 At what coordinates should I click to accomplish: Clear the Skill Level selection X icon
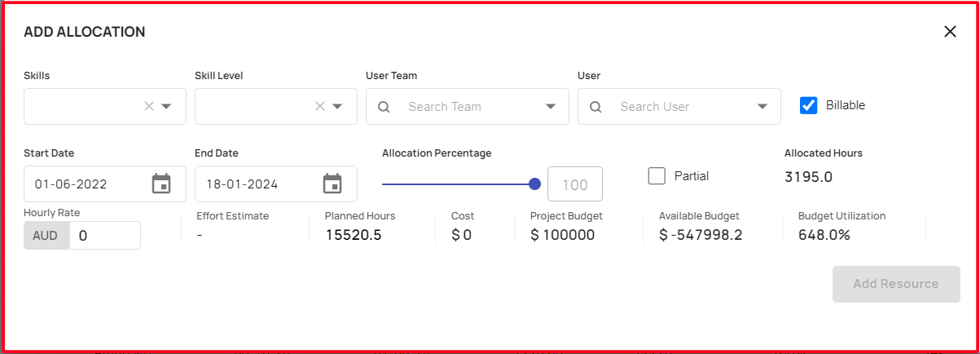pyautogui.click(x=320, y=106)
